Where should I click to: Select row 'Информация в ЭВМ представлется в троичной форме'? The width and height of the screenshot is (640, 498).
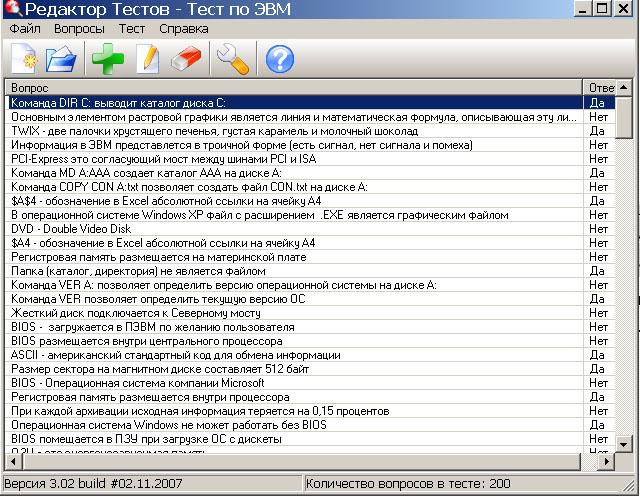pyautogui.click(x=310, y=145)
